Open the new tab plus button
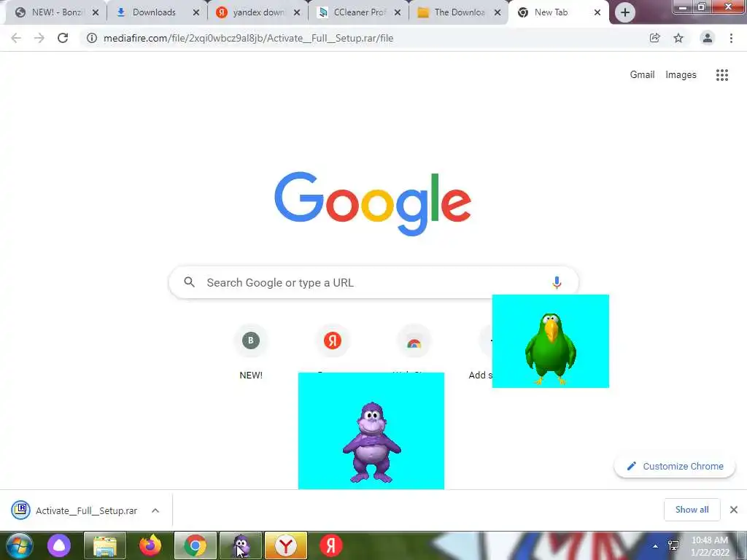The image size is (747, 560). (x=625, y=12)
